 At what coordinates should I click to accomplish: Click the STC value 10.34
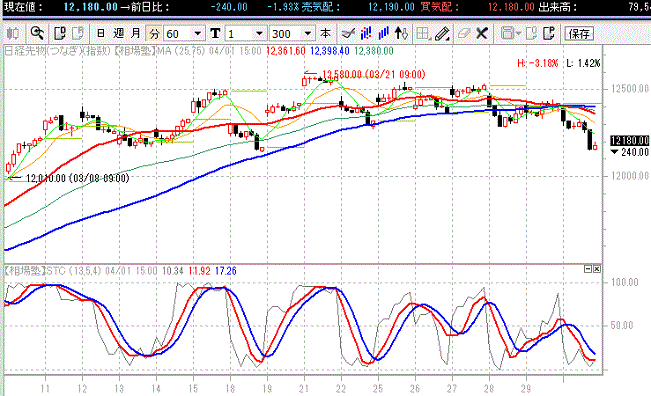pos(173,271)
